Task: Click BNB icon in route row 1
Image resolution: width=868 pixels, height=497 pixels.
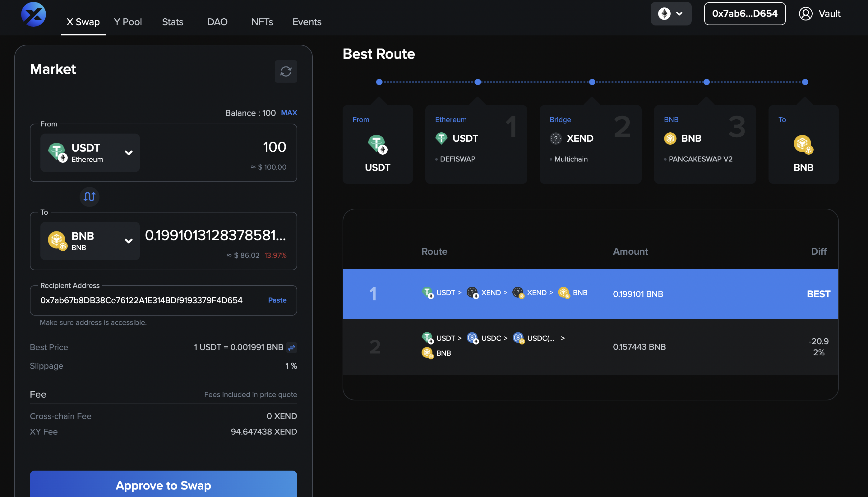Action: point(564,293)
